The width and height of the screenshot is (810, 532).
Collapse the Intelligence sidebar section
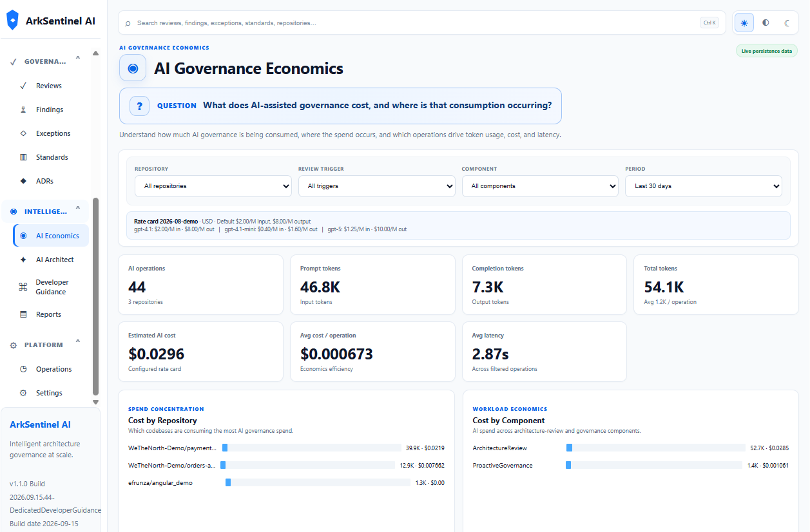[x=78, y=208]
